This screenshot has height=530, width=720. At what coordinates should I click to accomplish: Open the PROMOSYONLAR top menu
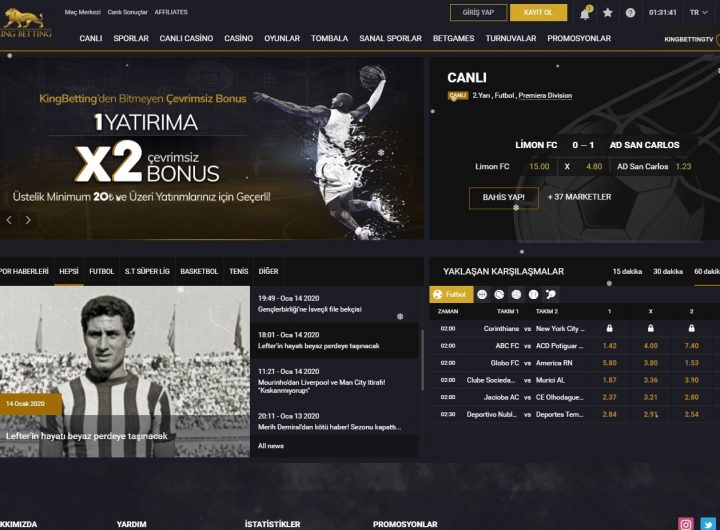pos(579,39)
